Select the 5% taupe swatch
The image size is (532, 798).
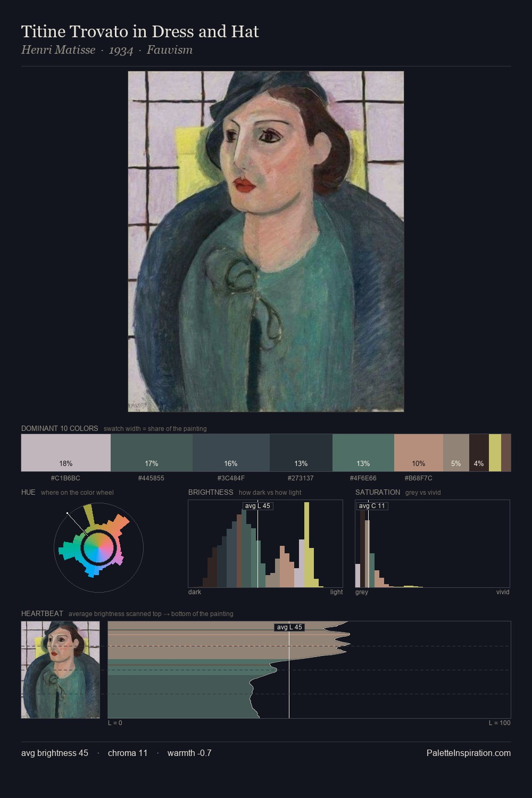(x=456, y=453)
